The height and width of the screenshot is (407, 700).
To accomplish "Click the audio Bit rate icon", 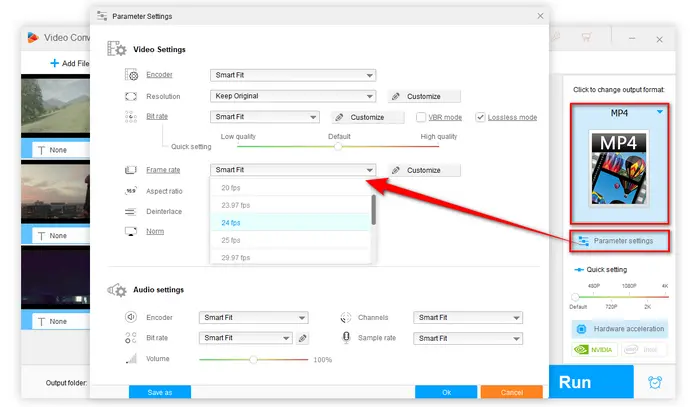I will tap(131, 338).
